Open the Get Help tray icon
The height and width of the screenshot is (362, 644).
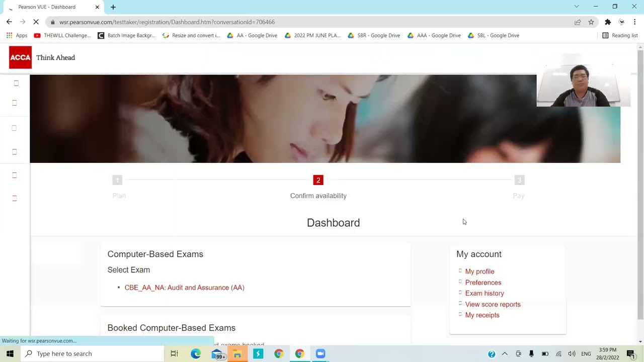[x=492, y=354]
